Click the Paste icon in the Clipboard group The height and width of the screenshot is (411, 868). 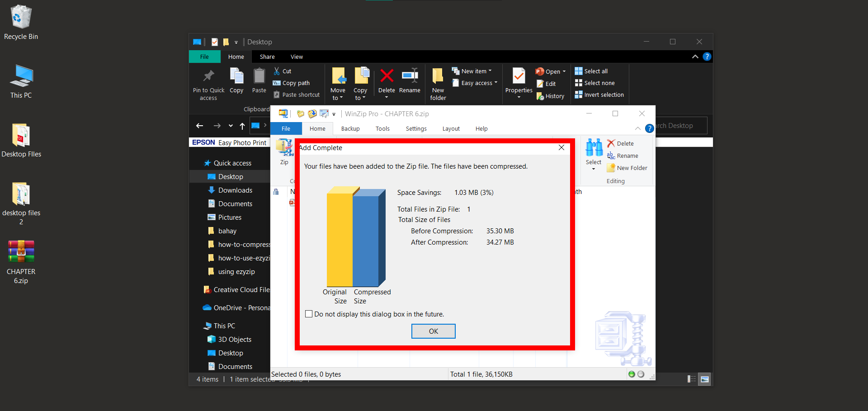point(259,81)
